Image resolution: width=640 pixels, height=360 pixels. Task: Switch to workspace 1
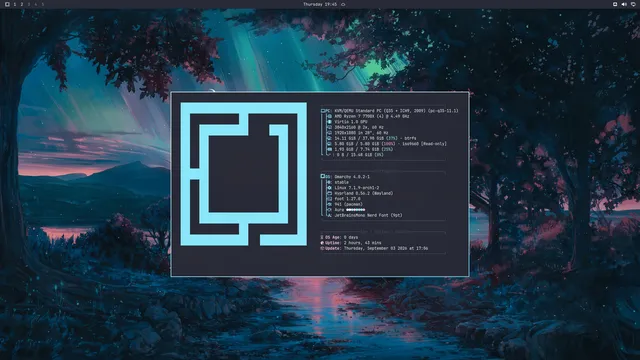click(x=15, y=4)
